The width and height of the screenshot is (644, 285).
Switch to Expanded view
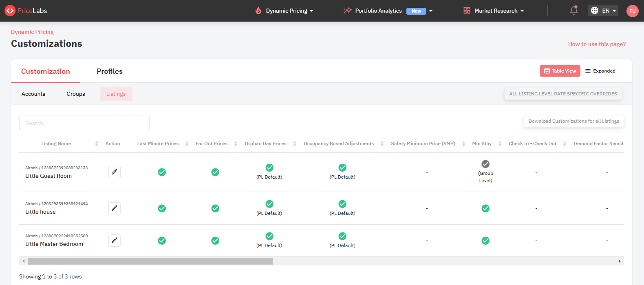coord(600,71)
